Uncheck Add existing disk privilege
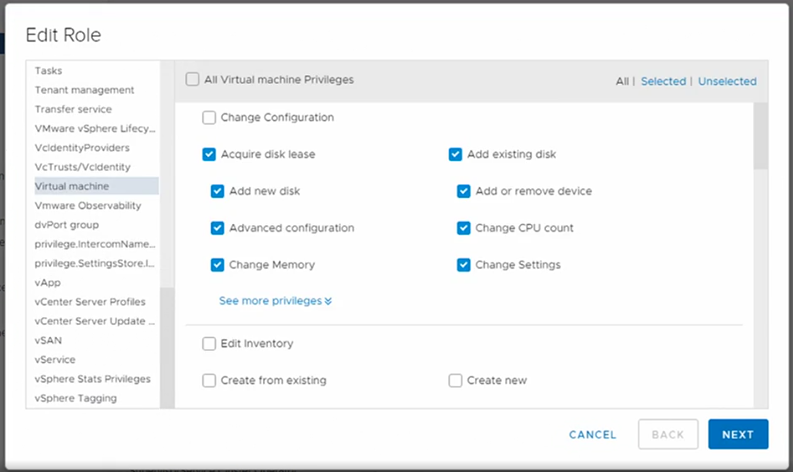The width and height of the screenshot is (793, 472). 455,155
